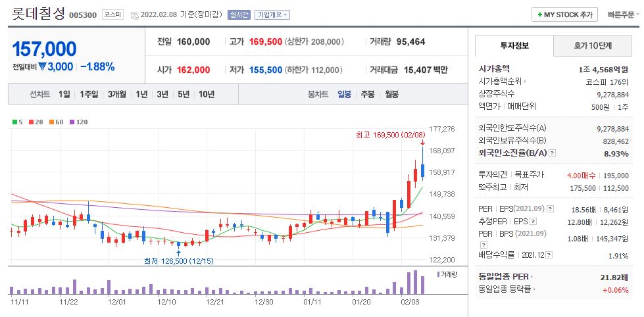Click the 상장주식수 value 9,278,884

click(613, 95)
